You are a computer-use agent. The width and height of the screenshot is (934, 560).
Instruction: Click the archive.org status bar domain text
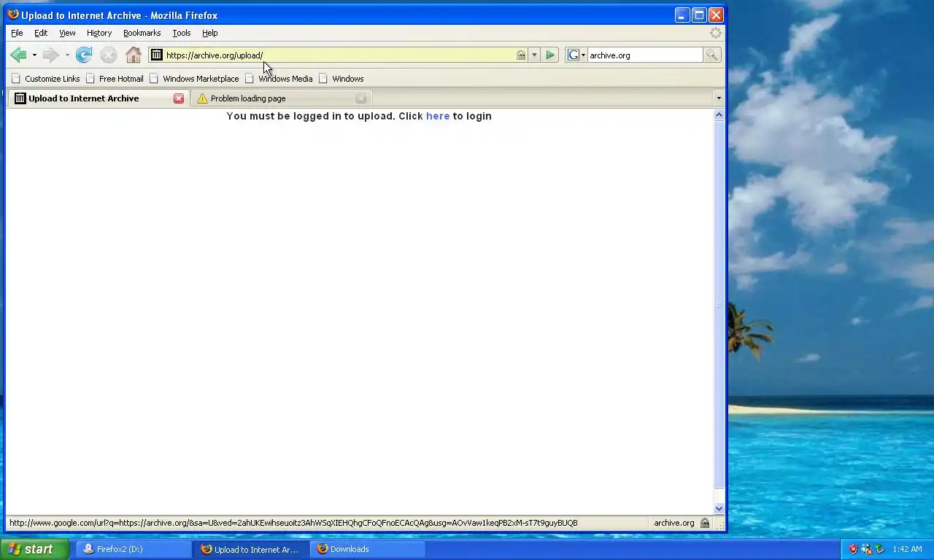pos(674,523)
